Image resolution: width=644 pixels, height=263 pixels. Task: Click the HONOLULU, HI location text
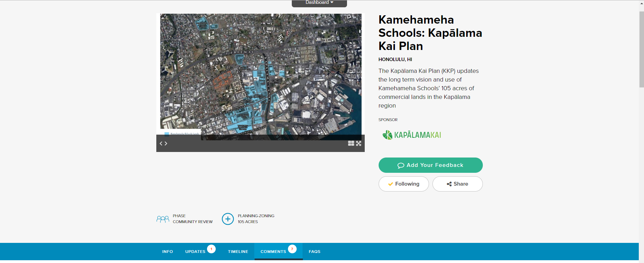coord(395,59)
